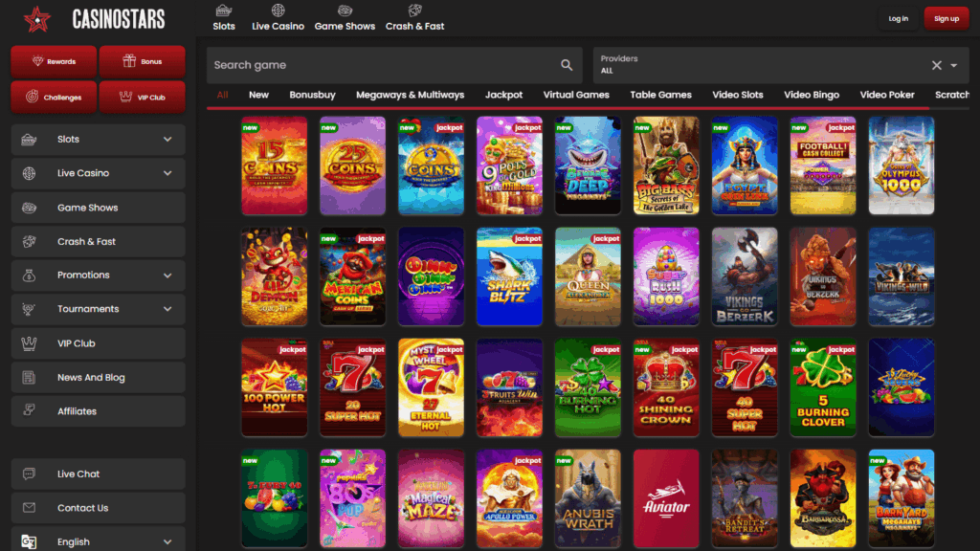Select the Table Games tab

point(660,95)
